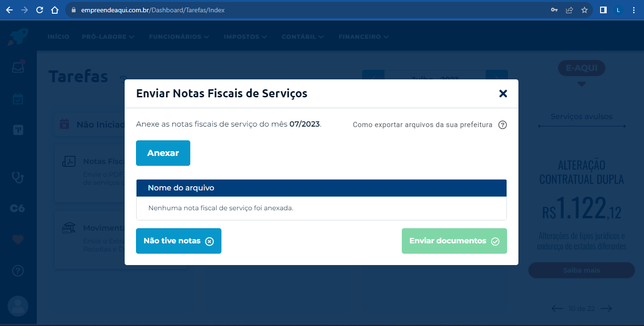Click the Não tive notas button

178,241
